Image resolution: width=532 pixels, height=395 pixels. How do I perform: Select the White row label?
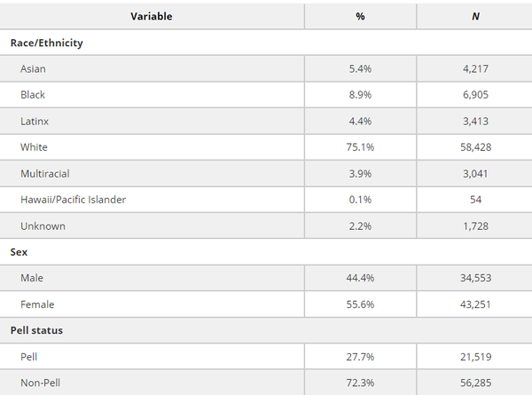pos(35,147)
